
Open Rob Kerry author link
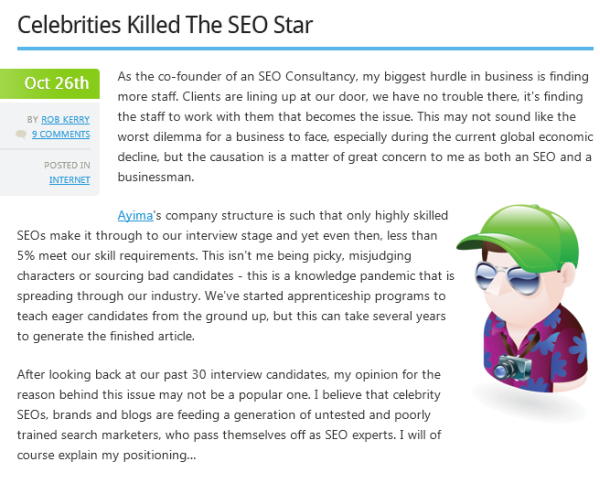tap(65, 120)
